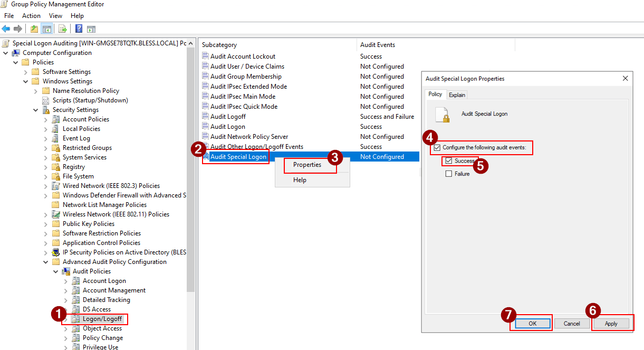Click the Restricted Groups folder icon
This screenshot has width=644, height=350.
[x=56, y=148]
